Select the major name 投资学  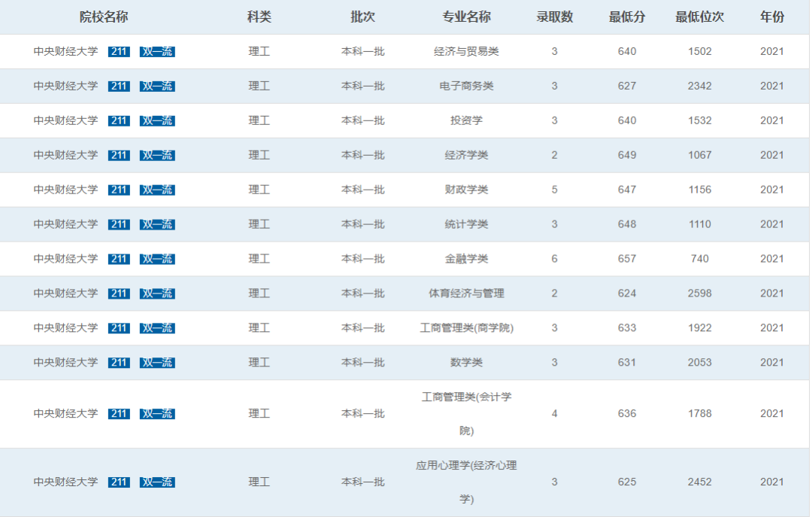[x=466, y=120]
